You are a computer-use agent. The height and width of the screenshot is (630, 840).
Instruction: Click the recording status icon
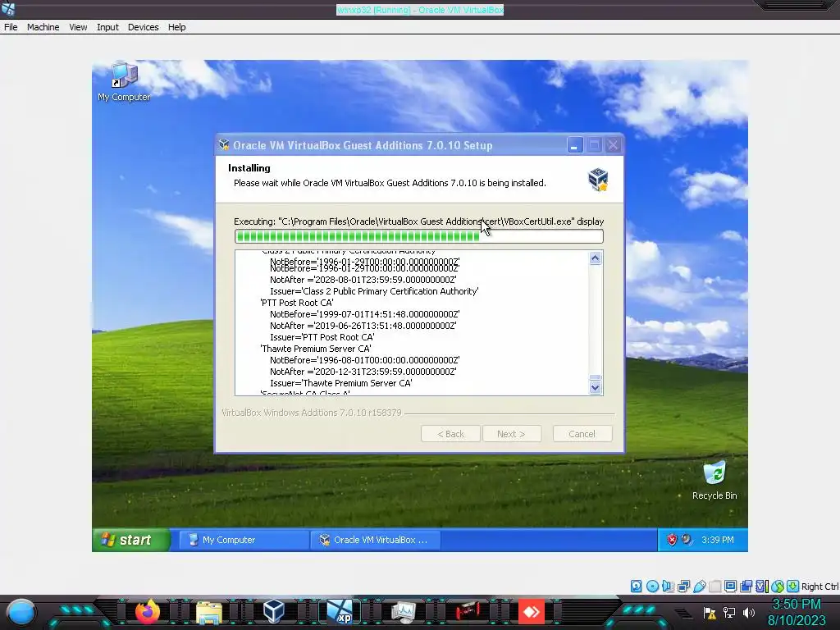coord(746,586)
